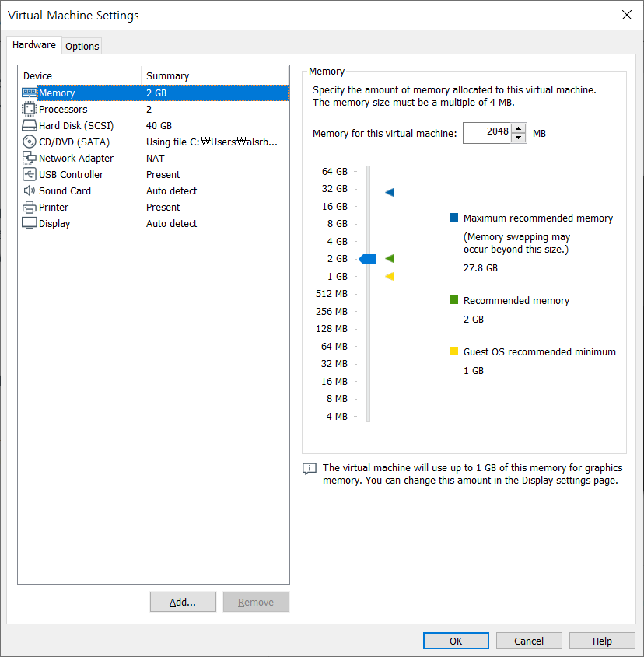Click the '27.8 GB' maximum value
The image size is (644, 657).
click(x=481, y=267)
